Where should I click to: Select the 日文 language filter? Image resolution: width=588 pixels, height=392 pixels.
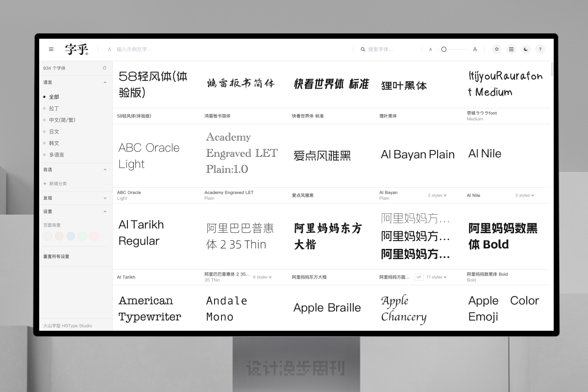click(54, 132)
